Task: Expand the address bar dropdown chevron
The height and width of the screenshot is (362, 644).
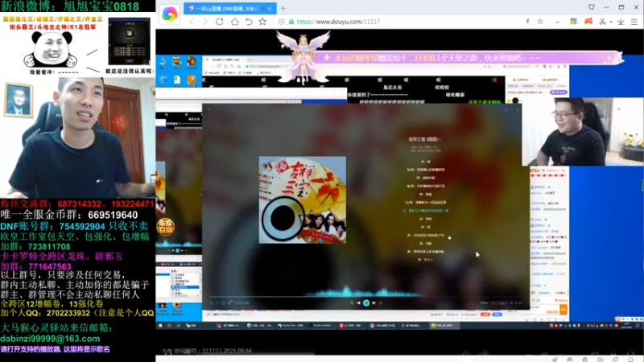Action: pyautogui.click(x=557, y=22)
